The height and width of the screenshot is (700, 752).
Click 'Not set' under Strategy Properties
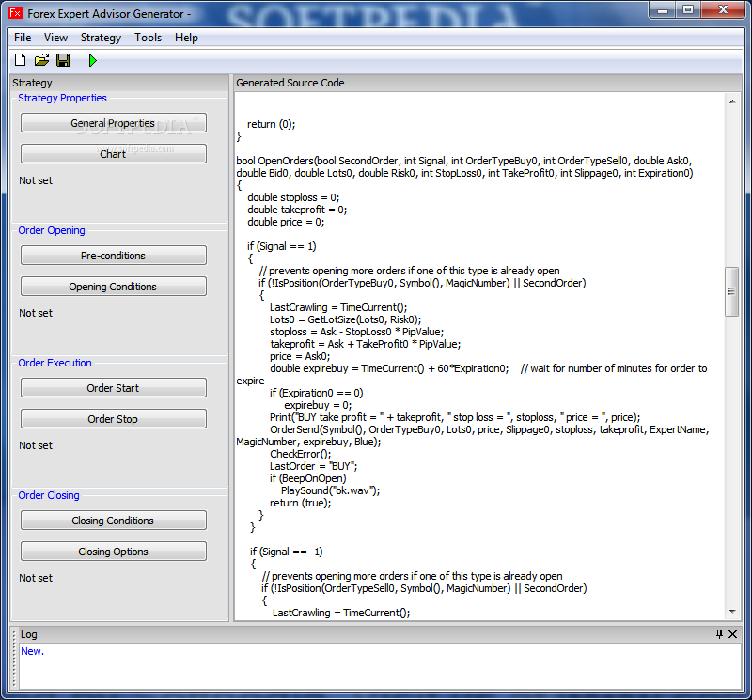click(x=36, y=180)
